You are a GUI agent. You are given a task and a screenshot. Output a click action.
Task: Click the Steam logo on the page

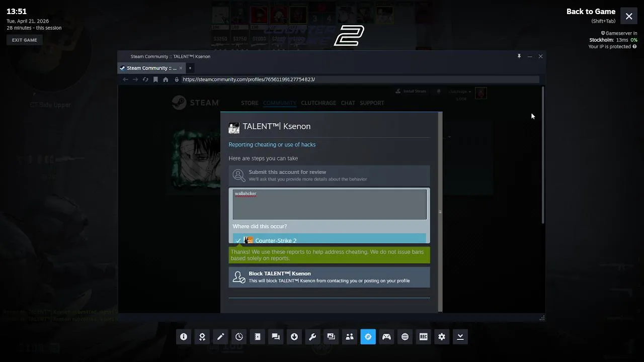(x=195, y=103)
